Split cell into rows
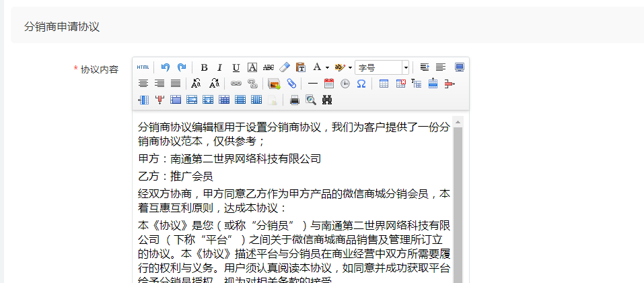Screen dimensions: 644x283 tap(240, 100)
